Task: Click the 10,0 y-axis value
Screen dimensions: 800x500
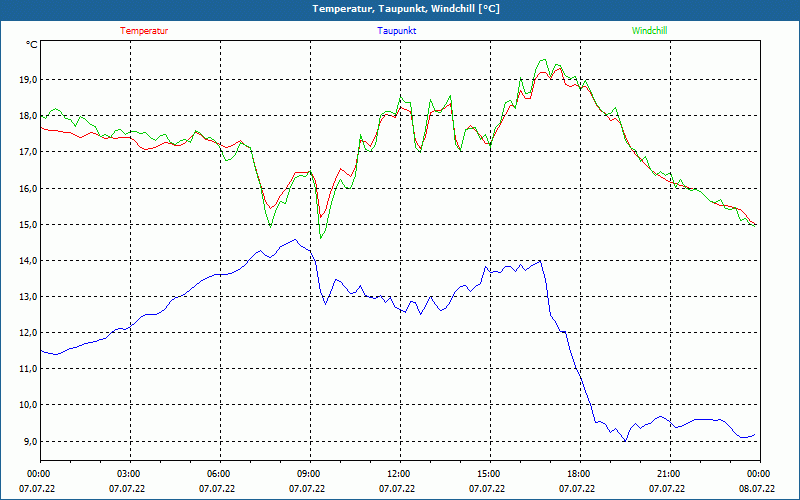Action: coord(29,405)
